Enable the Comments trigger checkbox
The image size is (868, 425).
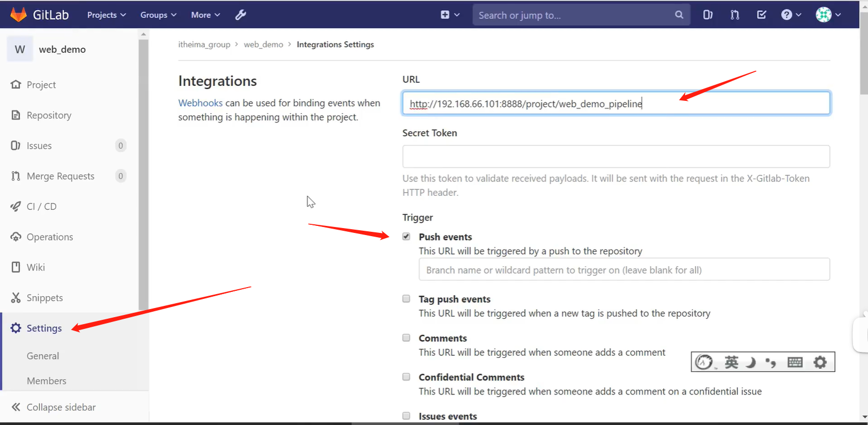(406, 338)
